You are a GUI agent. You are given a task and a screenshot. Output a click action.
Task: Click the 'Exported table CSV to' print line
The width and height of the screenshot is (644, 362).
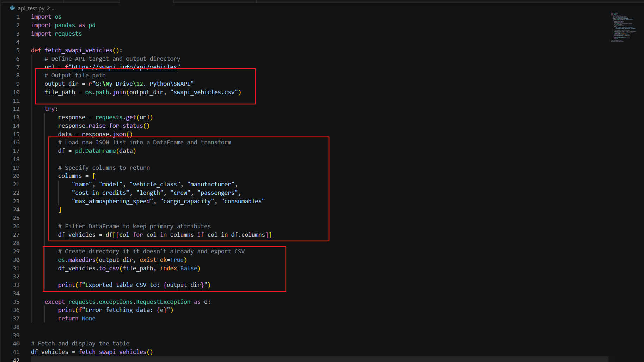click(x=134, y=285)
